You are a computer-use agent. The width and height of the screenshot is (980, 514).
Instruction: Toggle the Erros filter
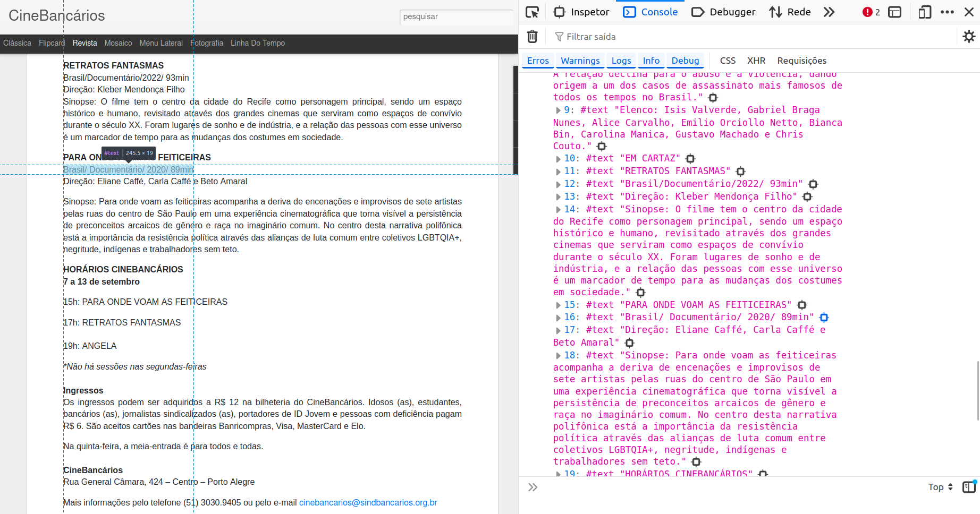coord(538,61)
